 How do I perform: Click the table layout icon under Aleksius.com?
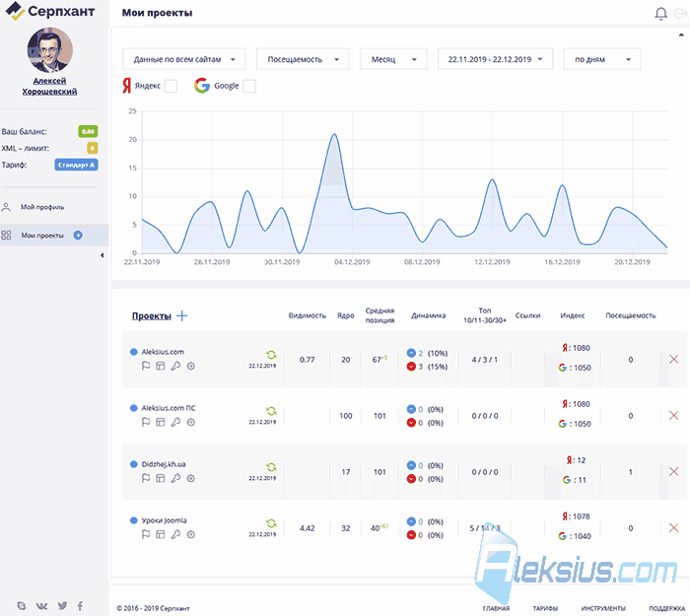pos(161,366)
